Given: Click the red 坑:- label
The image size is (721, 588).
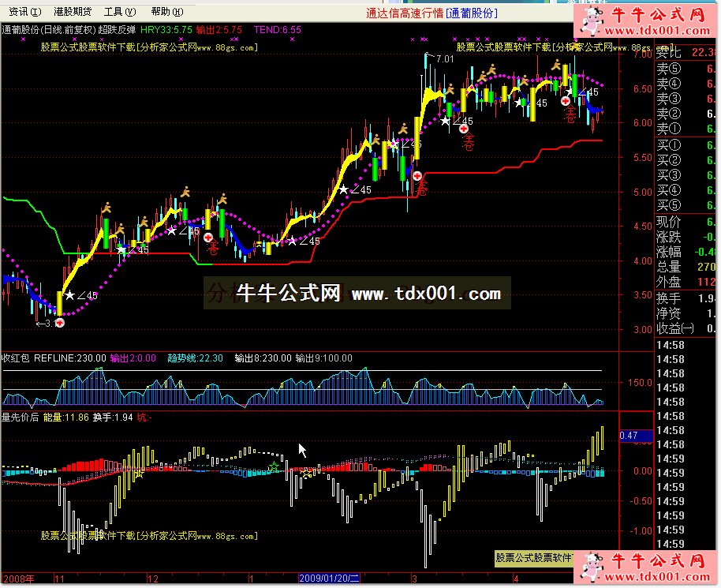Looking at the screenshot, I should (144, 418).
